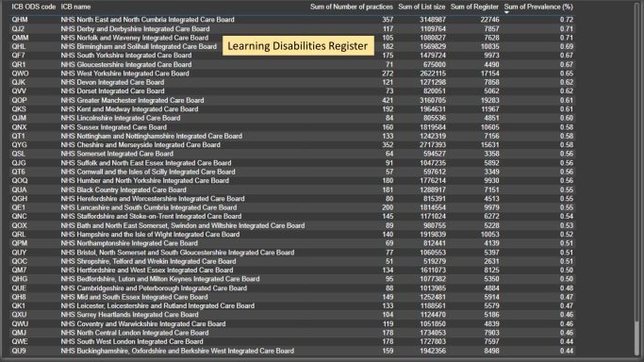644x362 pixels.
Task: Select NHS South Yorkshire Integrated Care Board
Action: 126,56
